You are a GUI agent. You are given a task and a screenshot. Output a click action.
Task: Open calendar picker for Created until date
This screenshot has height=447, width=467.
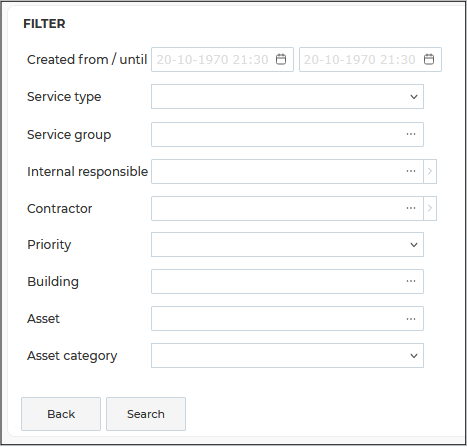click(429, 60)
